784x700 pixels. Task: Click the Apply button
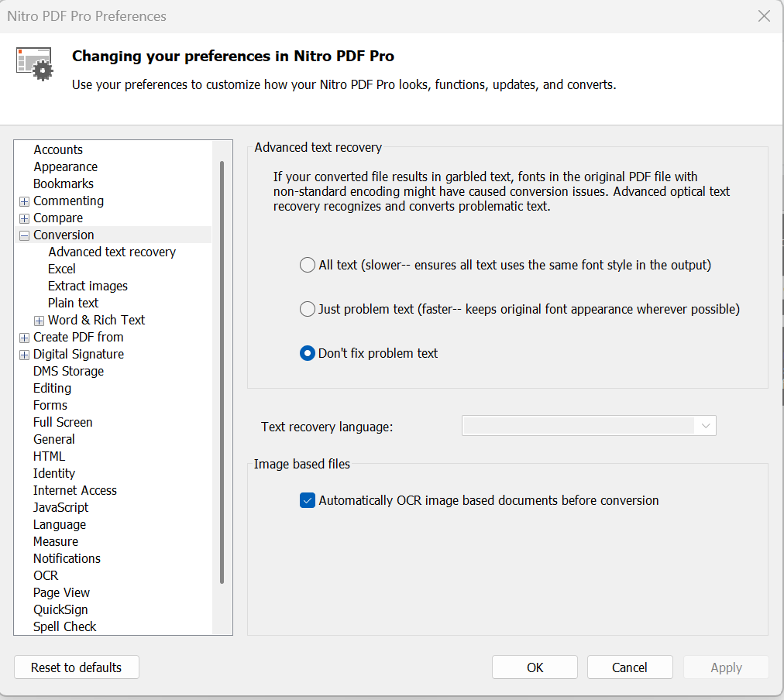click(x=726, y=667)
